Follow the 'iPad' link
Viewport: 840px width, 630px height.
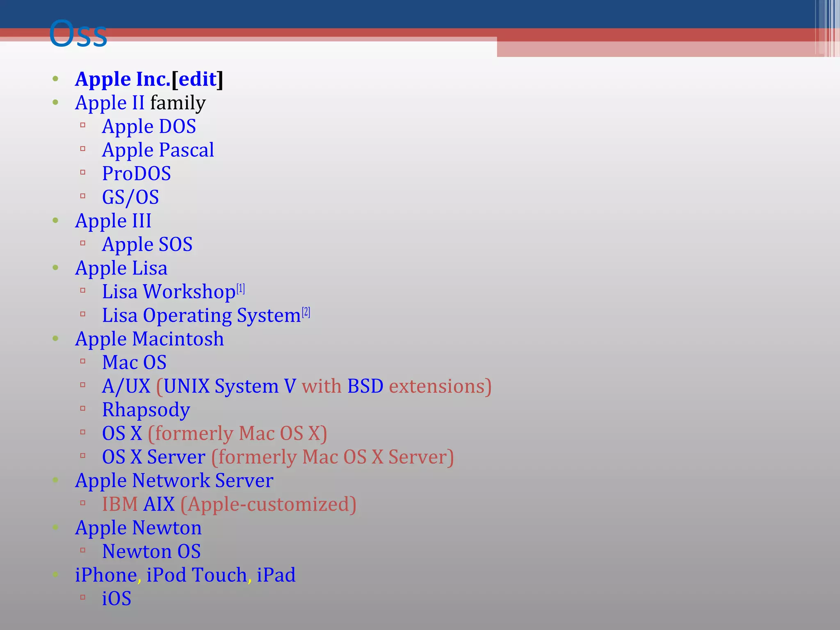tap(276, 575)
